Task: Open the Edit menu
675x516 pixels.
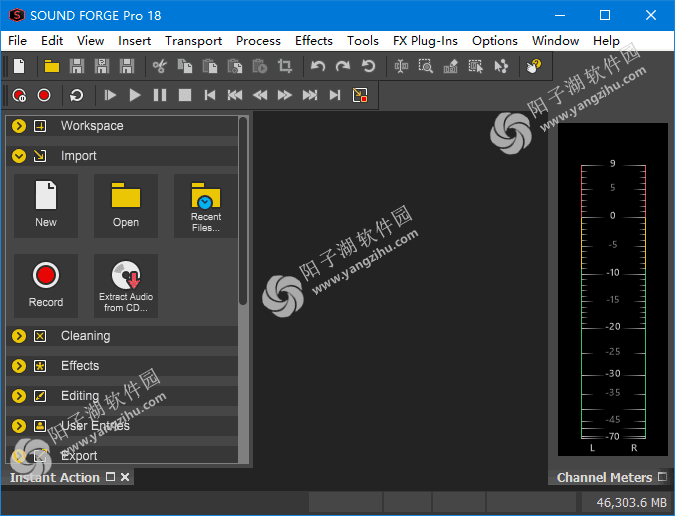Action: tap(52, 41)
